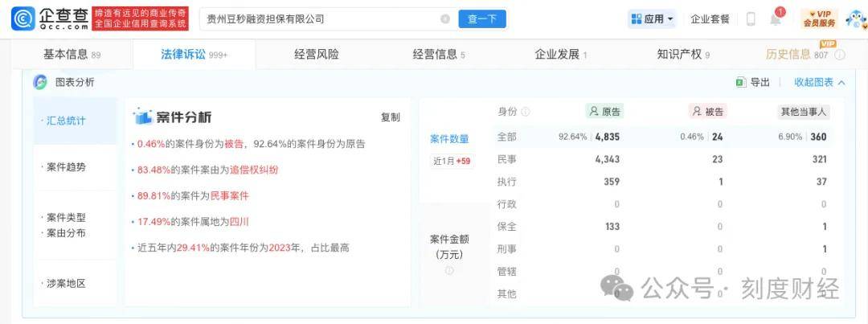Switch to 基本信息 tab
The height and width of the screenshot is (324, 868).
[72, 55]
